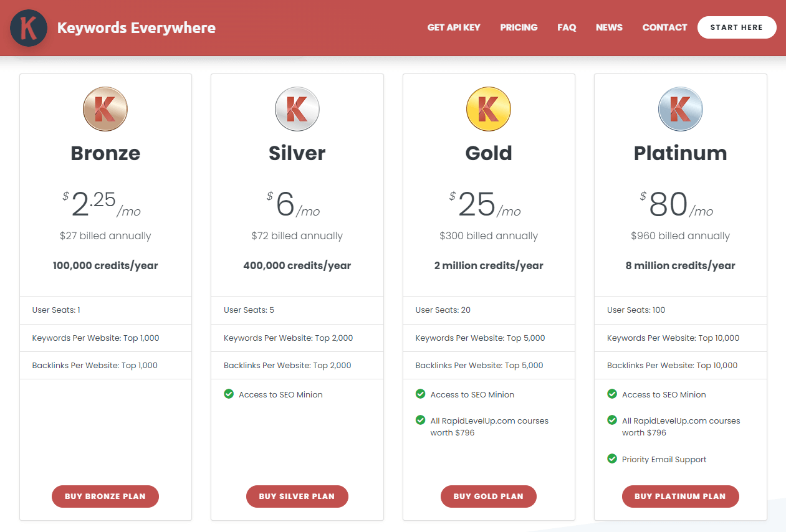Screen dimensions: 786x532
Task: Open the FAQ page
Action: click(x=567, y=27)
